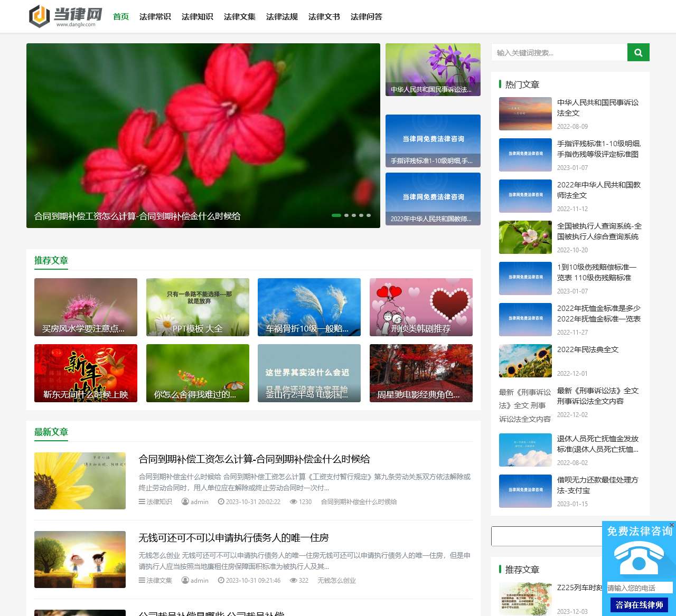Select the second carousel indicator dot

(346, 215)
